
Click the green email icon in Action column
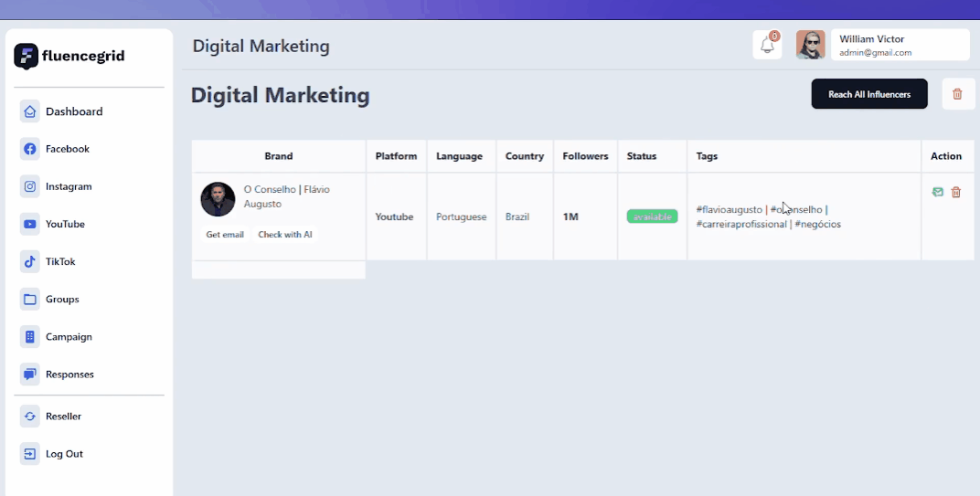(x=938, y=192)
